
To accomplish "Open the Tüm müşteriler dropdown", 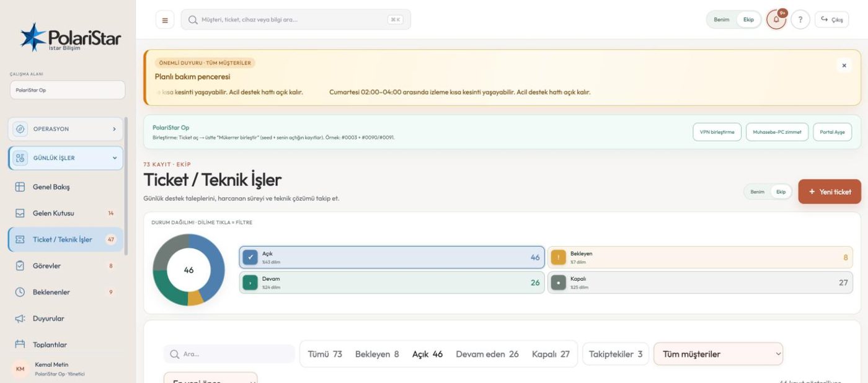I will [x=718, y=354].
